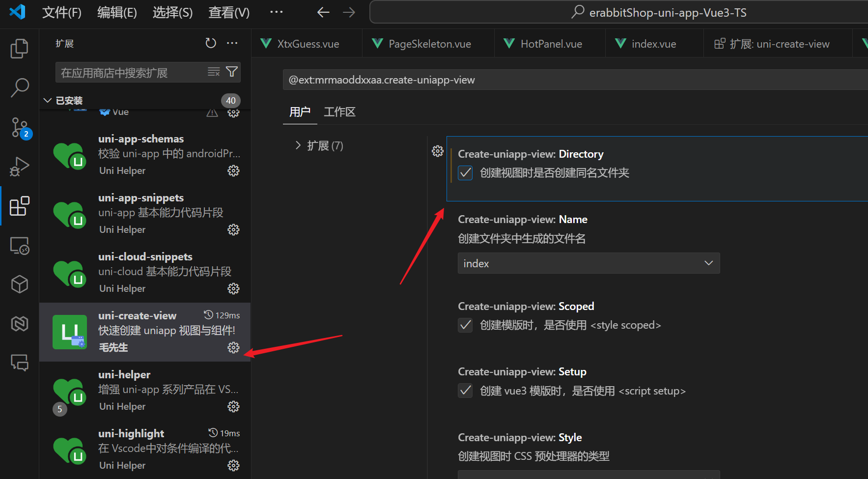Image resolution: width=868 pixels, height=479 pixels.
Task: Open the Remote Explorer view
Action: (x=20, y=245)
